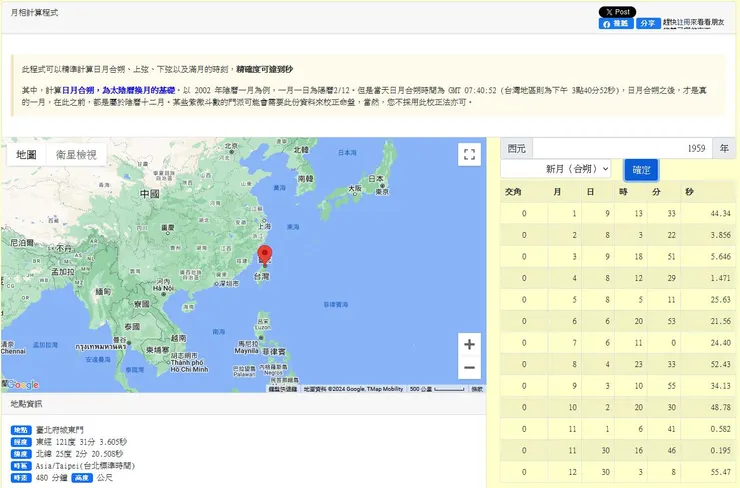
Task: Click the 條款 terms link on map
Action: click(477, 388)
